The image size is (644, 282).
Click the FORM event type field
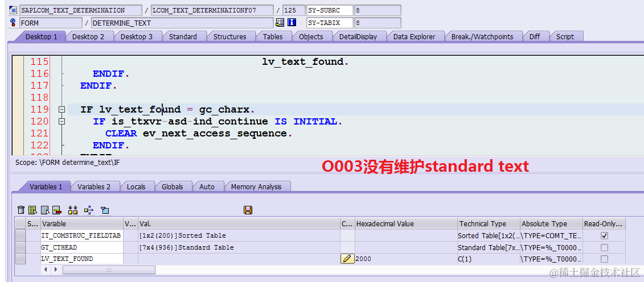(x=50, y=23)
